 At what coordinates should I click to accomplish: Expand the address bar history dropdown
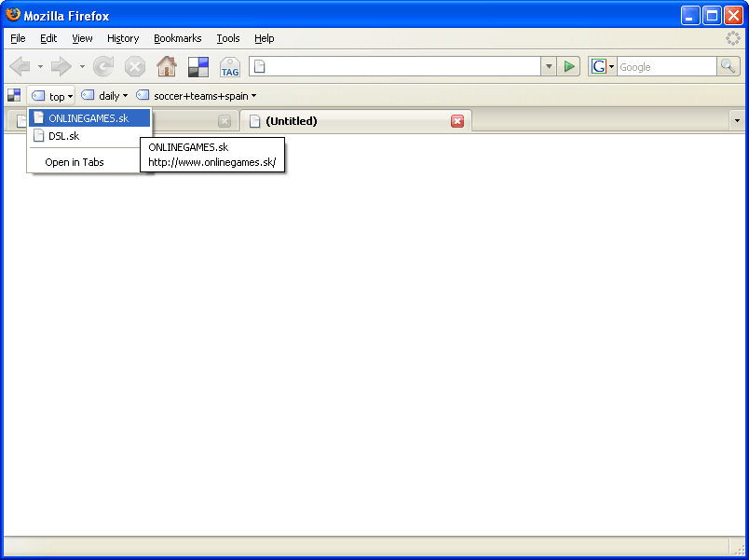(549, 66)
